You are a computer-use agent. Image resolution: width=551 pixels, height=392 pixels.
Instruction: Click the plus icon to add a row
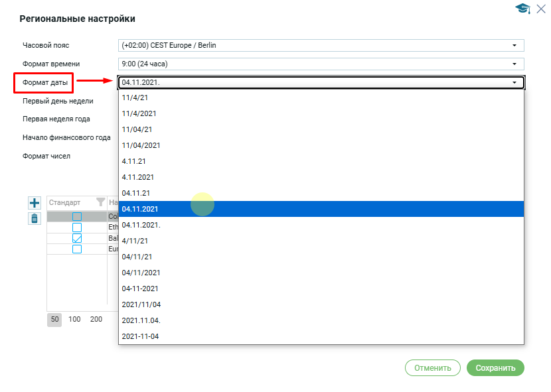pos(35,202)
